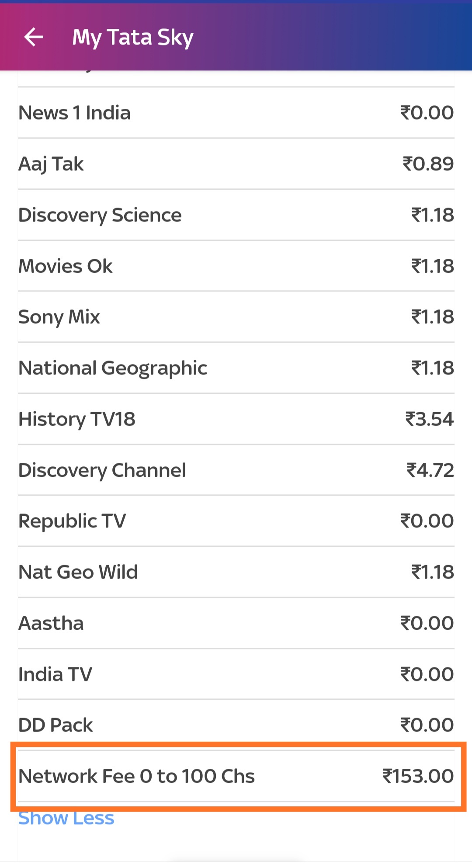Tap the DD Pack entry

[236, 725]
